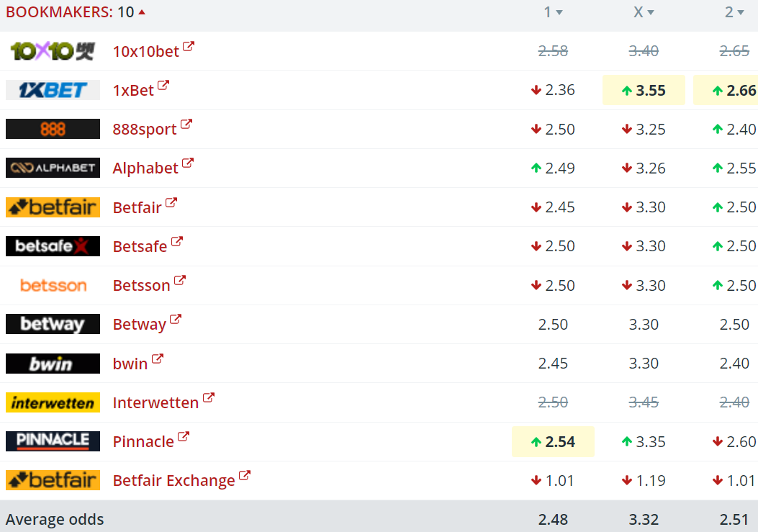Click Betfair Exchange draw odds 1.19
This screenshot has width=758, height=532.
644,480
